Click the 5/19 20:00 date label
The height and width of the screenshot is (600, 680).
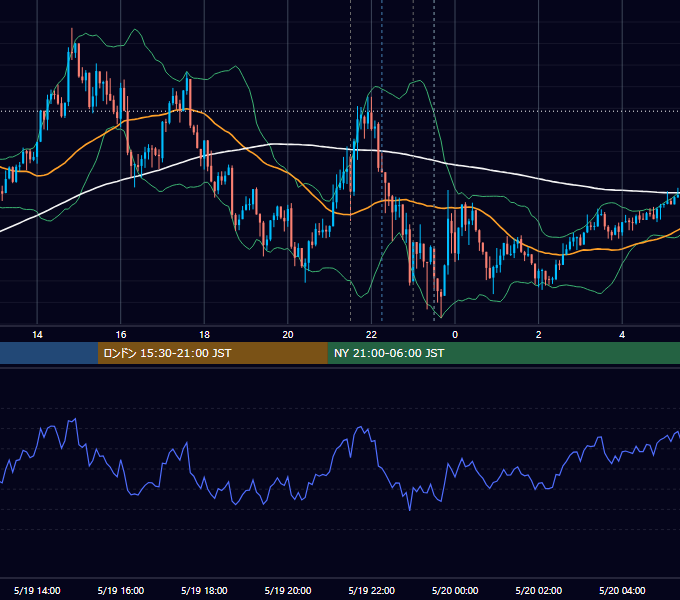[288, 590]
